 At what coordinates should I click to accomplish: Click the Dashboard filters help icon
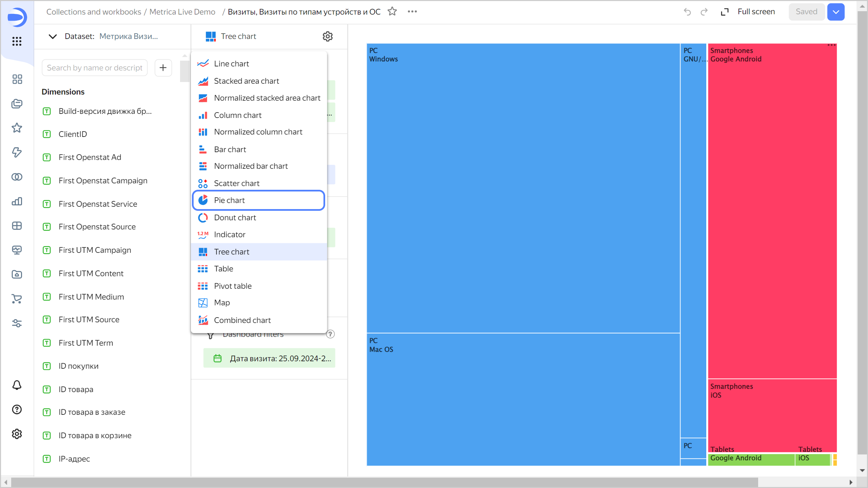point(330,334)
